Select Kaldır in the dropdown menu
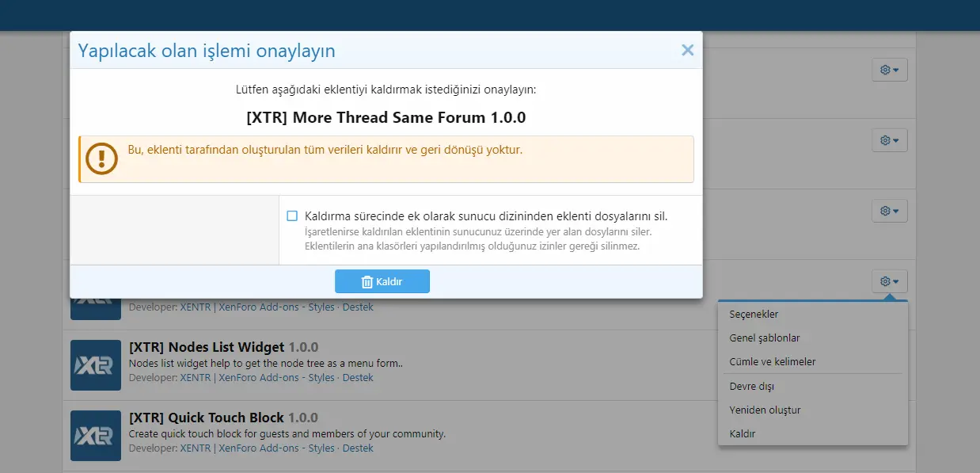 click(813, 433)
